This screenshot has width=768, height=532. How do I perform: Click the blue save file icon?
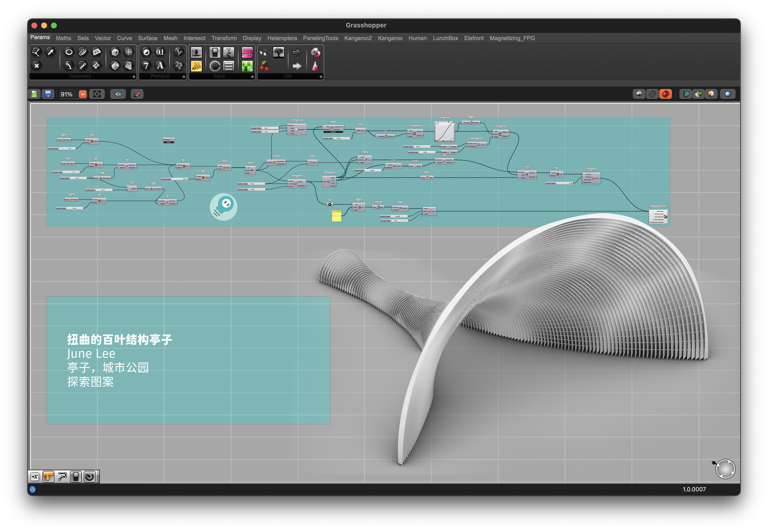48,94
